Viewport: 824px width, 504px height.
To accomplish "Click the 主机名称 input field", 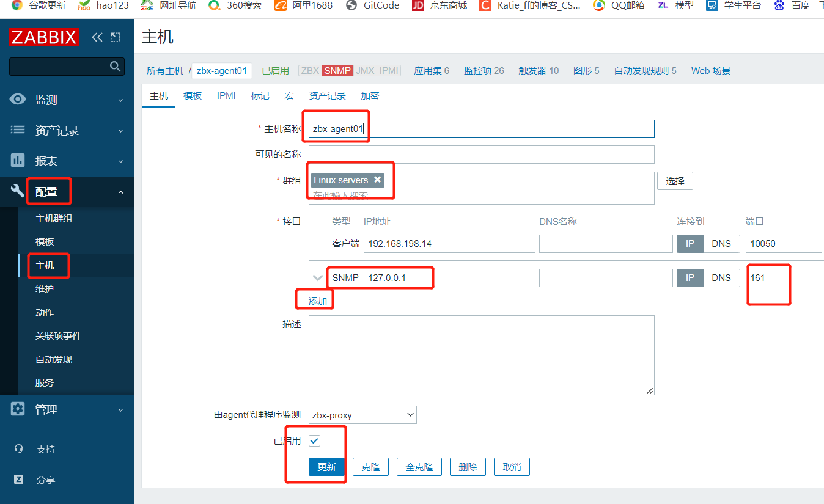I will pos(482,129).
